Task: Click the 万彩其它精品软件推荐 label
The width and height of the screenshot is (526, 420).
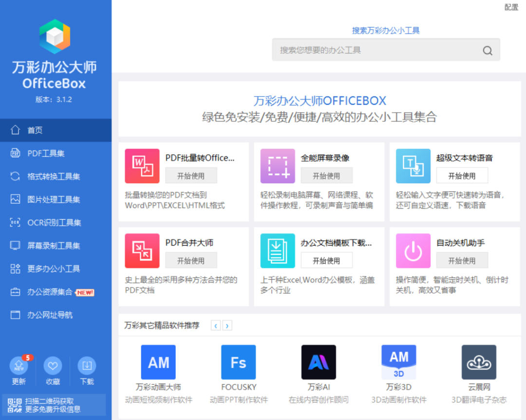Action: pyautogui.click(x=162, y=325)
